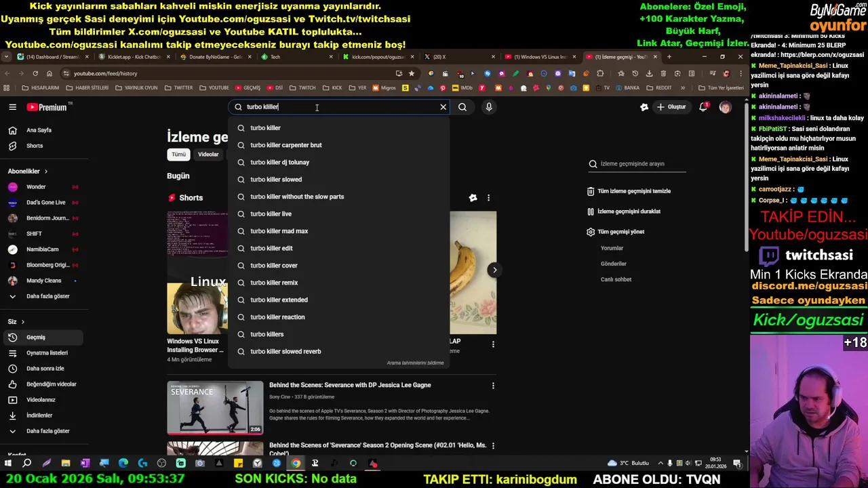Clear the search box with X icon
The height and width of the screenshot is (488, 868).
tap(443, 107)
